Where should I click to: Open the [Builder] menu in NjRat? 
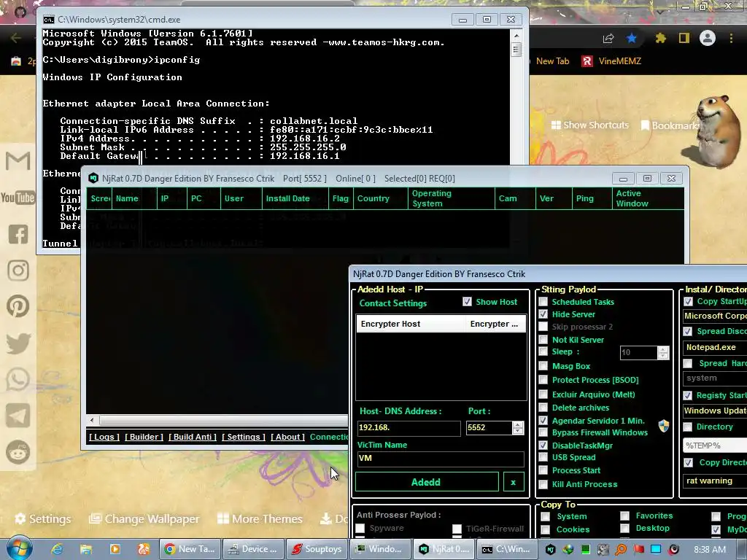coord(144,437)
